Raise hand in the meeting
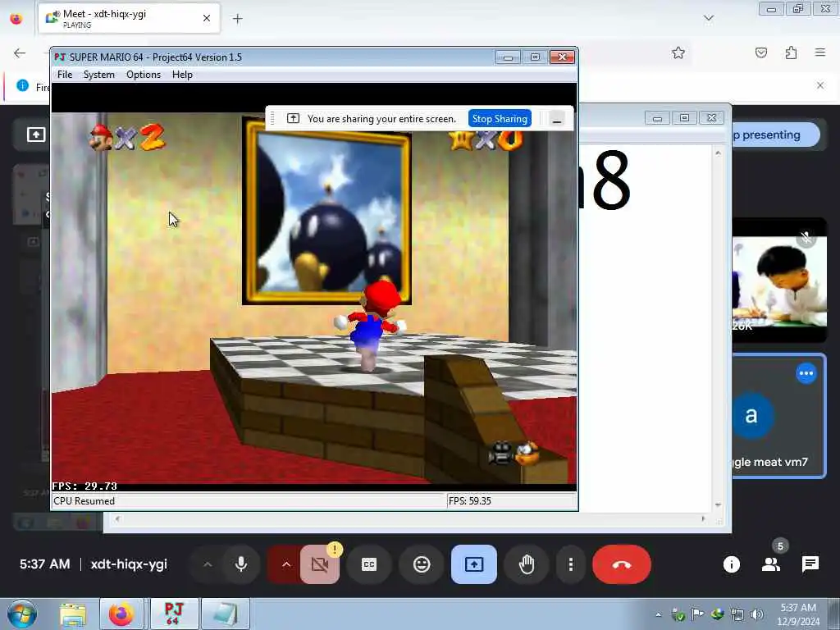Screen dimensions: 840x630 [526, 564]
